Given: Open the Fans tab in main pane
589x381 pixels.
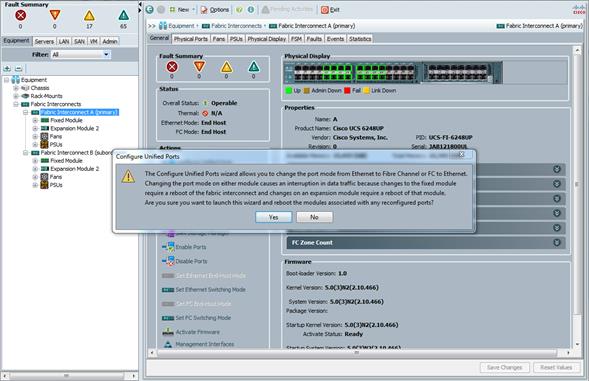Looking at the screenshot, I should coord(219,39).
